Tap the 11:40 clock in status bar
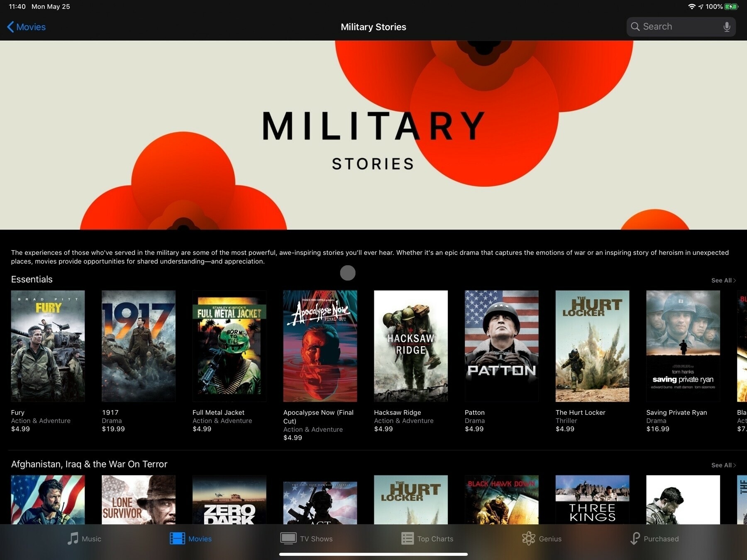This screenshot has height=560, width=747. tap(17, 7)
